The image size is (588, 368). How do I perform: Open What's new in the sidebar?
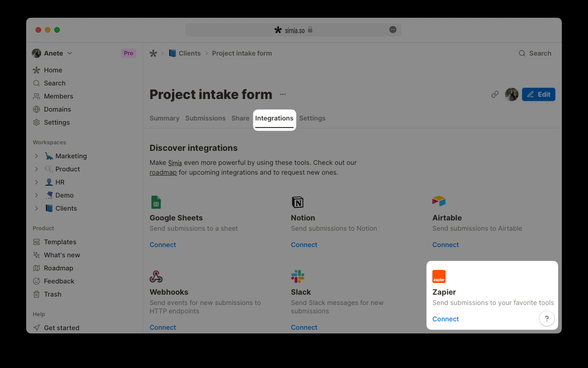[x=56, y=255]
